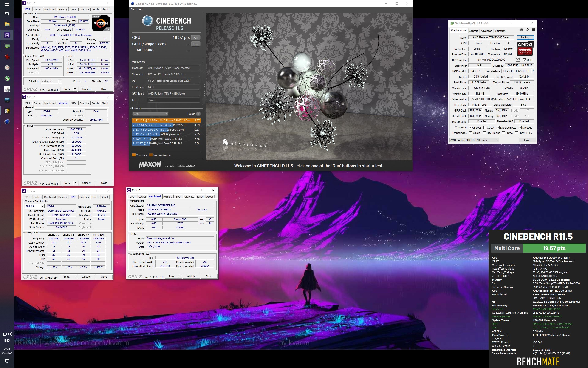
Task: Select the Xeon W5590 ranking score bar
Action: [x=167, y=125]
